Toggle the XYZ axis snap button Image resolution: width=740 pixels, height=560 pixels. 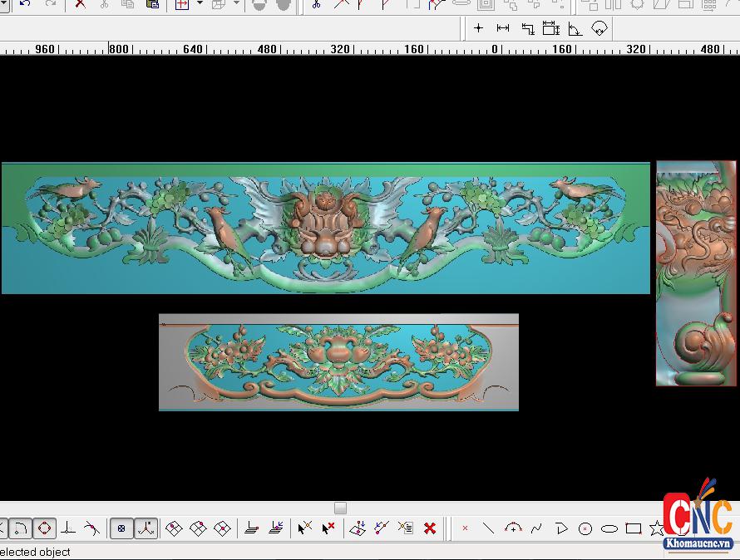146,528
